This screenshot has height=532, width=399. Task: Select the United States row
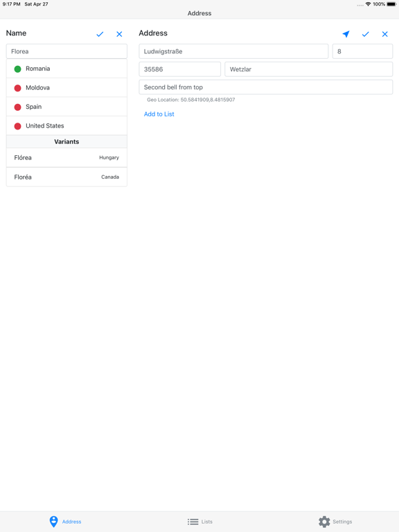click(66, 125)
